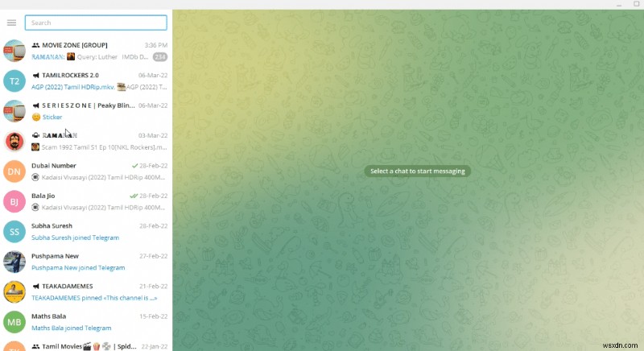
Task: Open the TAMILROCKERS 2.0 T2 avatar
Action: tap(14, 81)
